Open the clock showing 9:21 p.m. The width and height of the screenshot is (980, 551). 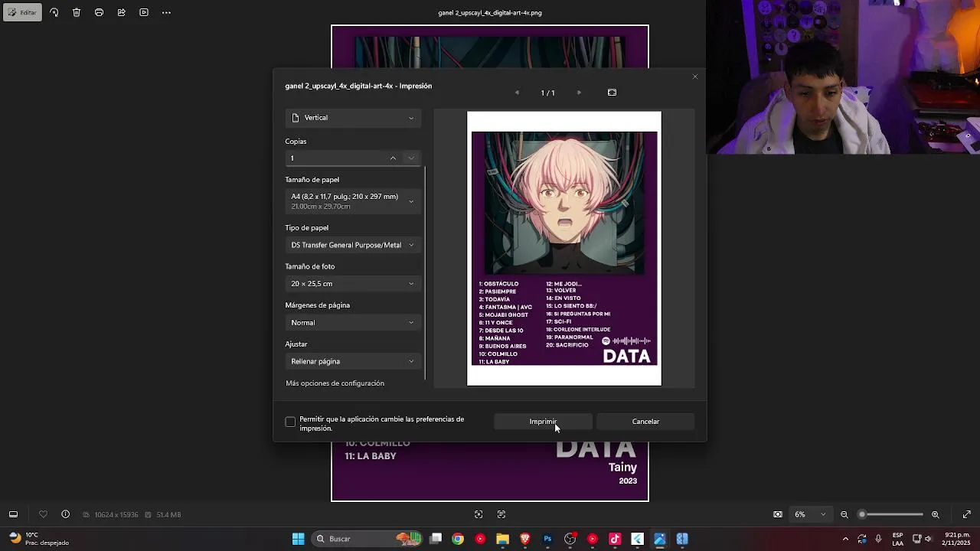pyautogui.click(x=957, y=539)
